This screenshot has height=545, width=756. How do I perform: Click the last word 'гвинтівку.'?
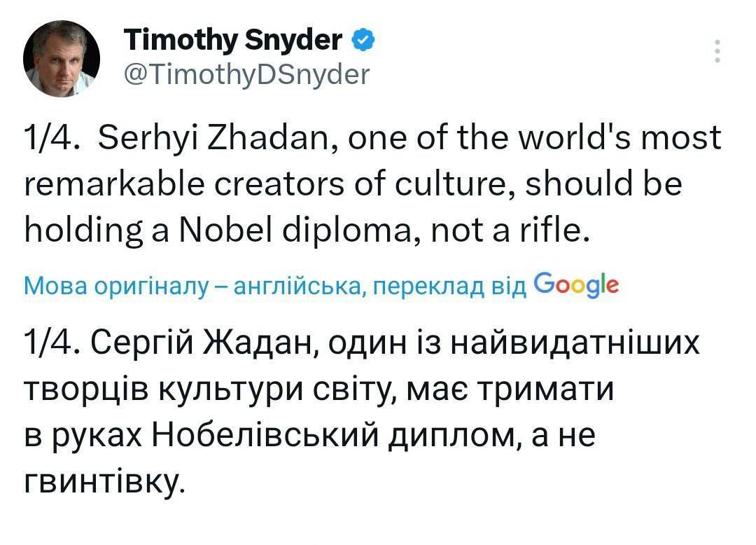click(x=104, y=482)
